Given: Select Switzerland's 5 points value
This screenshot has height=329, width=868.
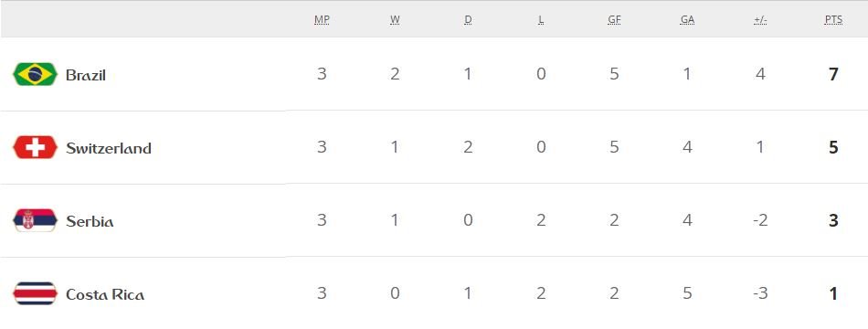Looking at the screenshot, I should [x=833, y=147].
